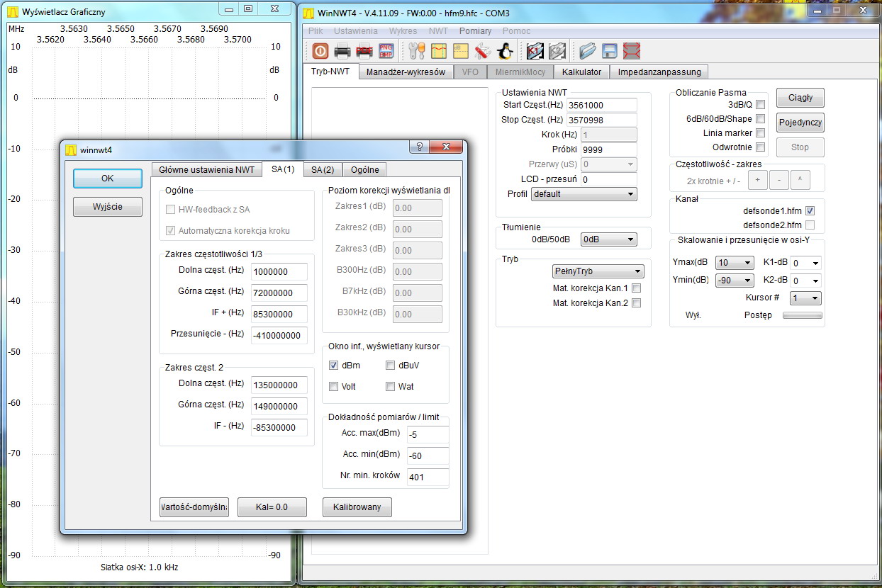Click the Wyjście button

click(x=108, y=207)
